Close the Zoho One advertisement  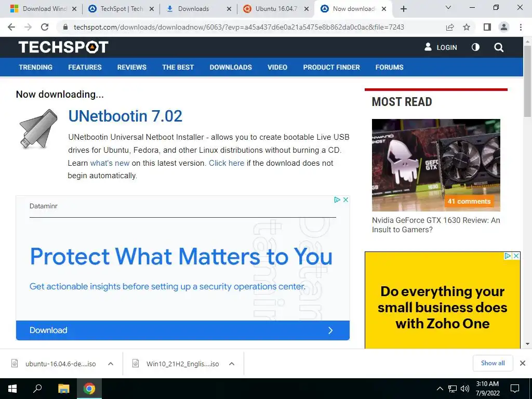pyautogui.click(x=516, y=256)
